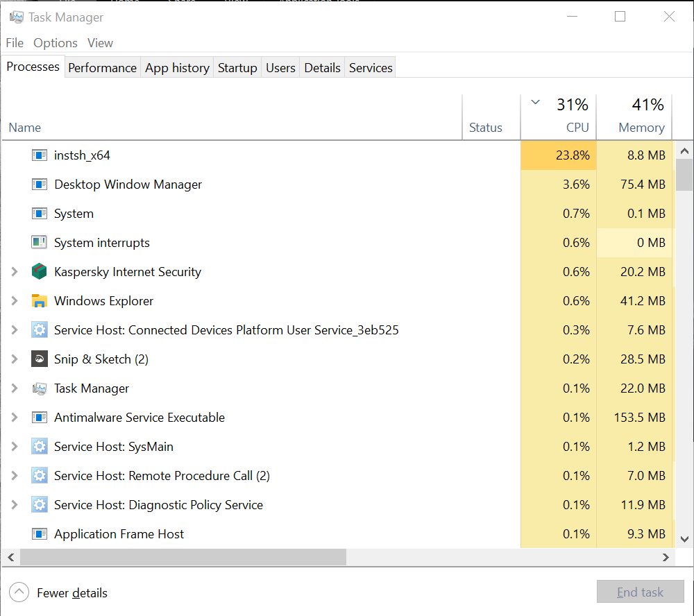Sort by the Status column header
The image size is (694, 616).
point(491,117)
